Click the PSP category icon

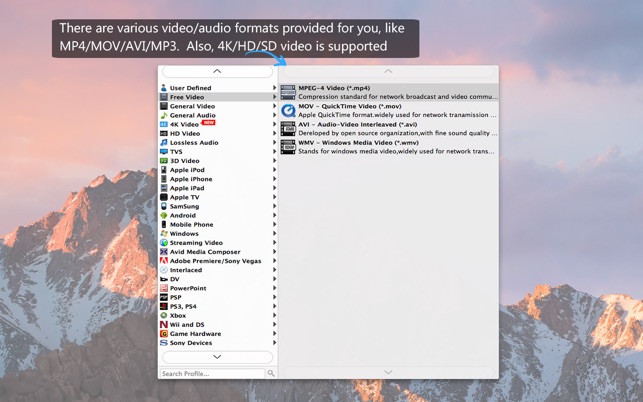coord(164,297)
